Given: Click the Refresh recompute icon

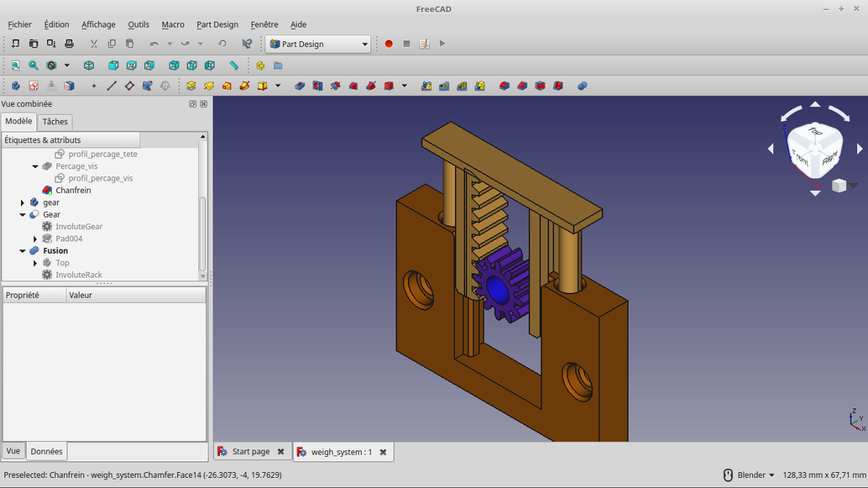Looking at the screenshot, I should [222, 44].
